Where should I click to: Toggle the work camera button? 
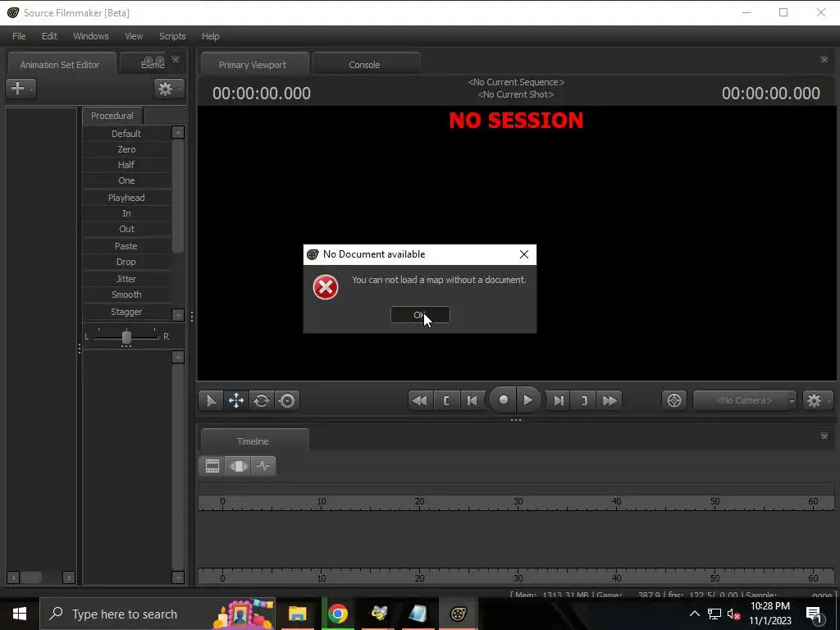(674, 400)
